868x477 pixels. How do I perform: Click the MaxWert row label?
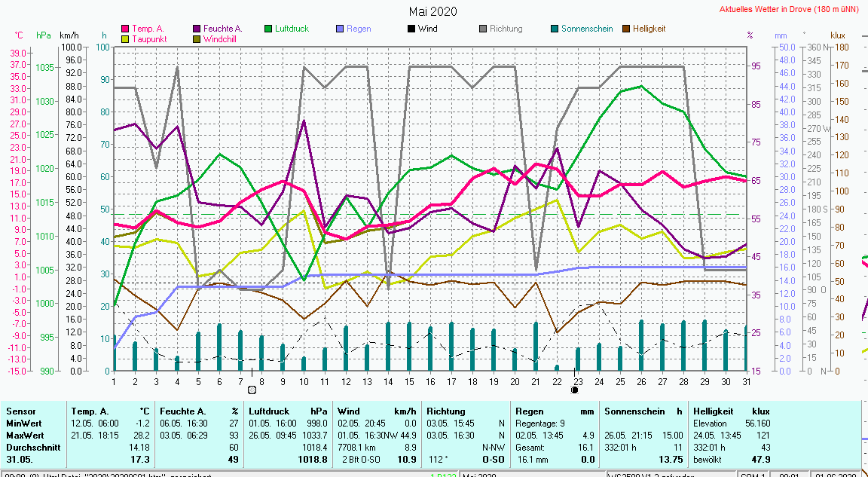tap(23, 436)
